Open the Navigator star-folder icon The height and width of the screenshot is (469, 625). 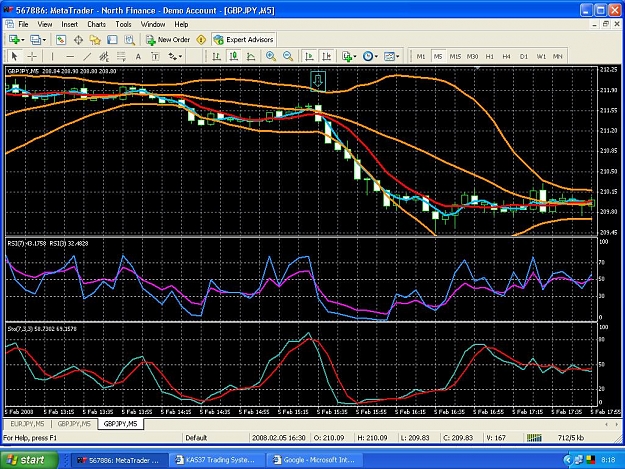click(x=95, y=40)
